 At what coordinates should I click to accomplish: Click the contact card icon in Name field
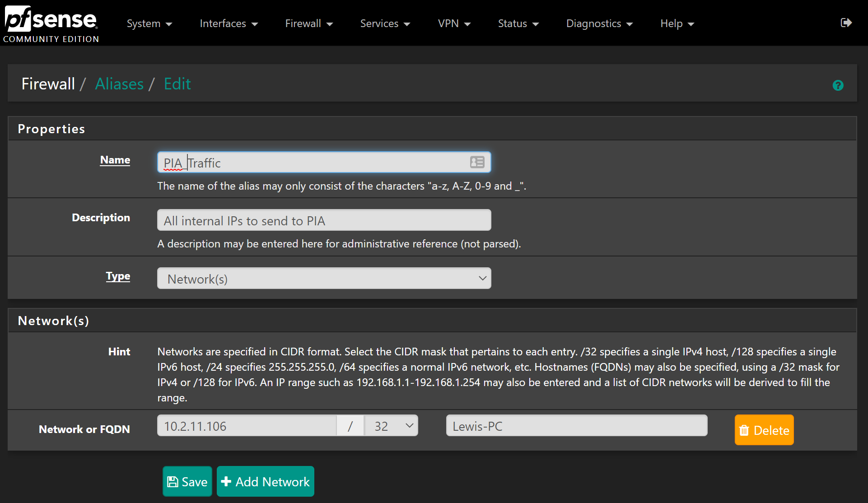click(477, 162)
